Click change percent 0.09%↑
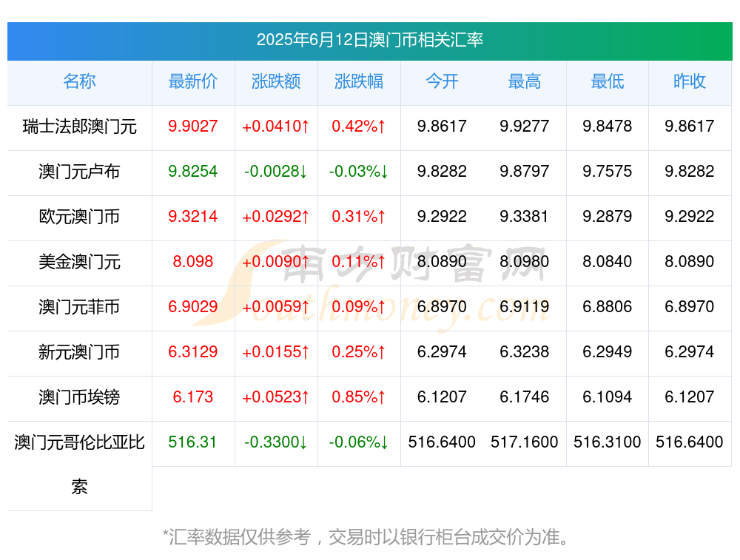The width and height of the screenshot is (740, 560). 359,307
